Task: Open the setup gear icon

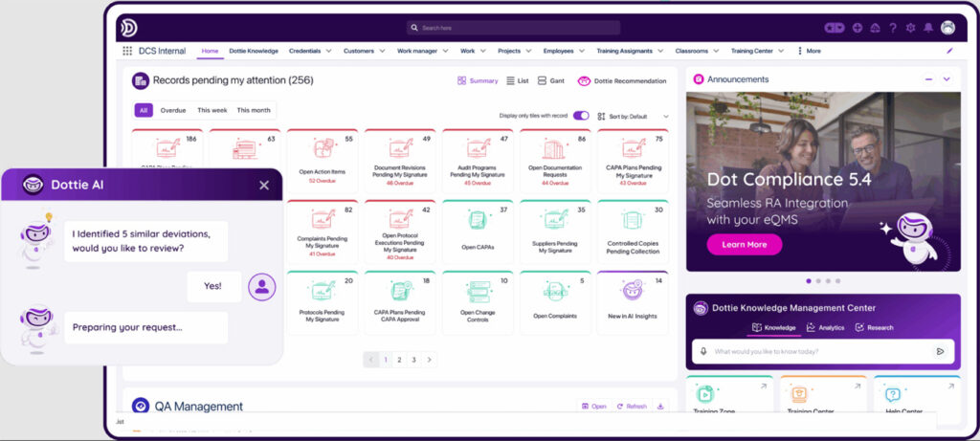Action: [x=911, y=28]
